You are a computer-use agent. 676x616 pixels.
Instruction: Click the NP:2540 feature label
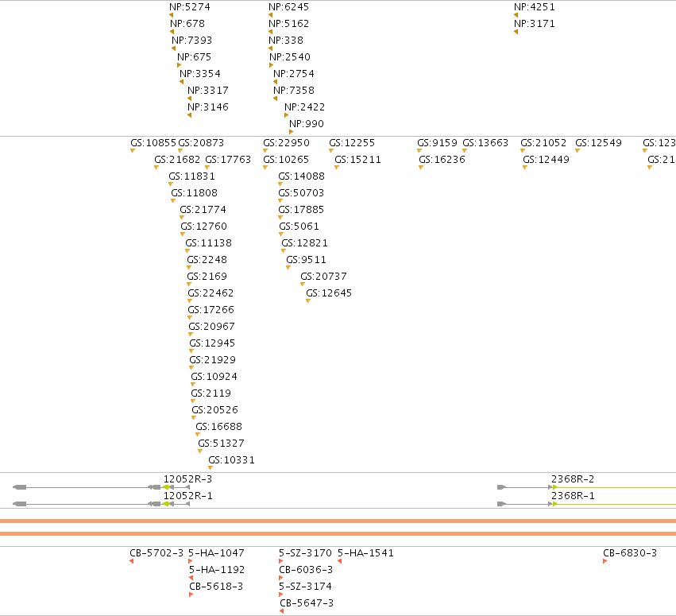point(290,57)
